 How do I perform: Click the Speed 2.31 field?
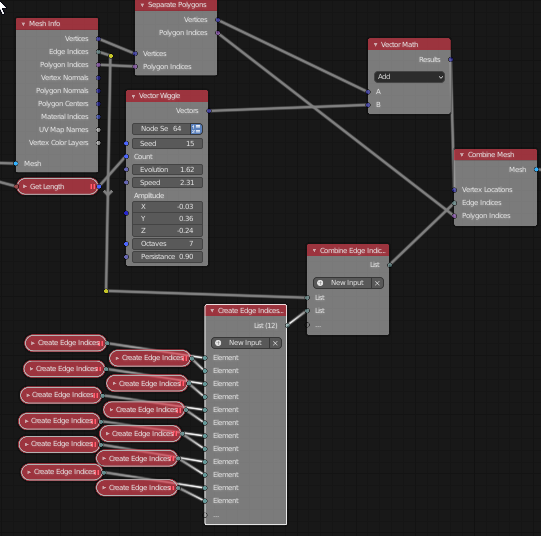[167, 183]
